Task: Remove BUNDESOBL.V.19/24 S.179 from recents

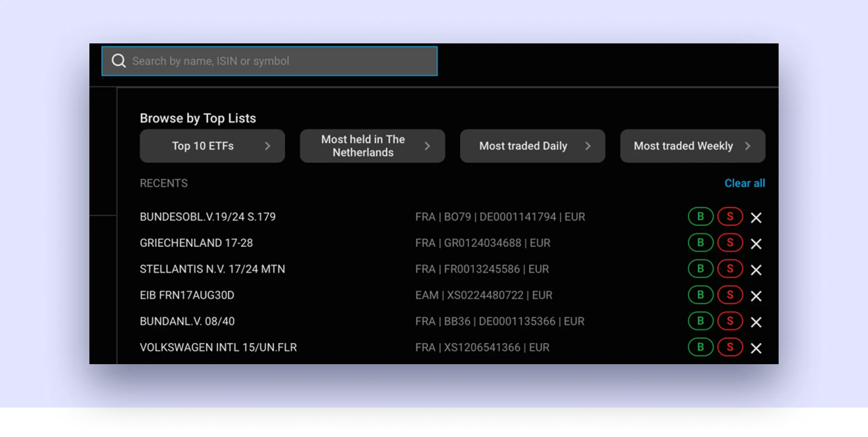Action: (756, 218)
